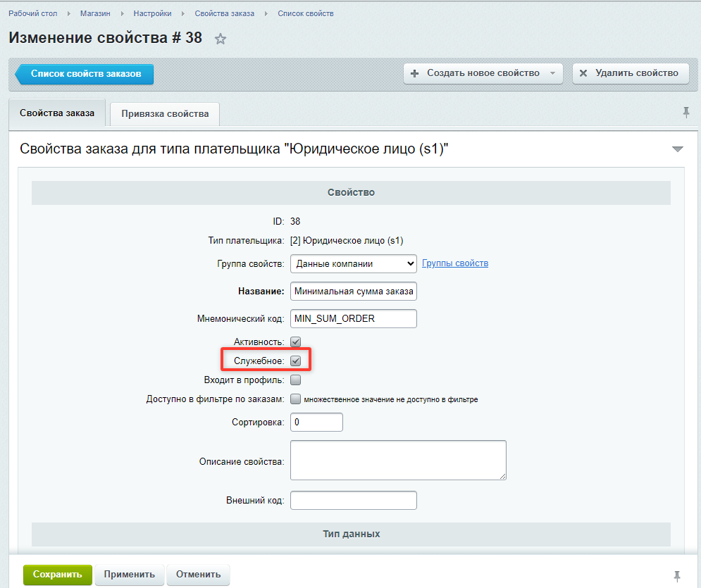Open Группы свойств link
701x588 pixels.
coord(455,263)
